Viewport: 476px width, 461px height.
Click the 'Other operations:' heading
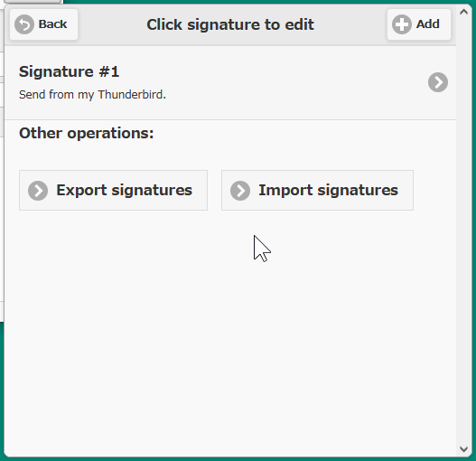pyautogui.click(x=87, y=133)
